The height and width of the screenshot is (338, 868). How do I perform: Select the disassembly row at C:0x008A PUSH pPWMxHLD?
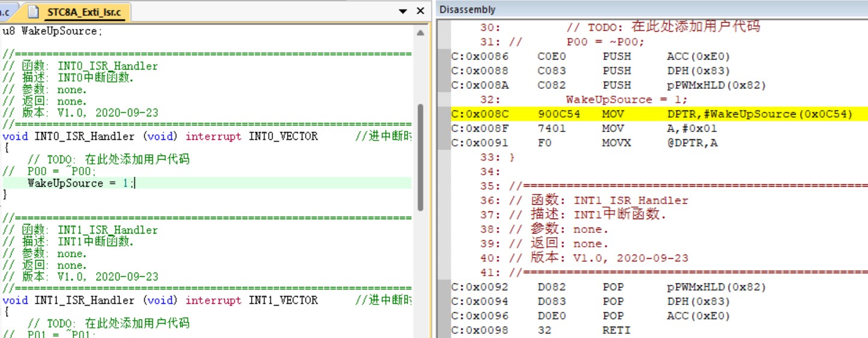(x=609, y=85)
